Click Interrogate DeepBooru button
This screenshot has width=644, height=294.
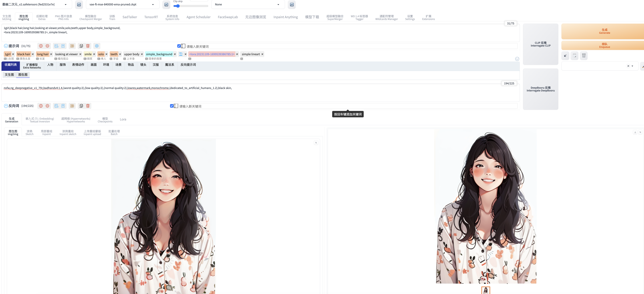point(540,89)
